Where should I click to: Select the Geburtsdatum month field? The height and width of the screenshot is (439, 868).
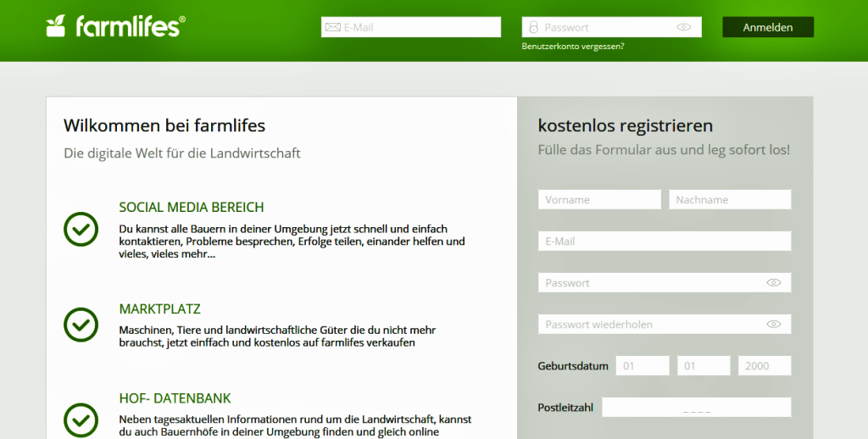[x=704, y=366]
